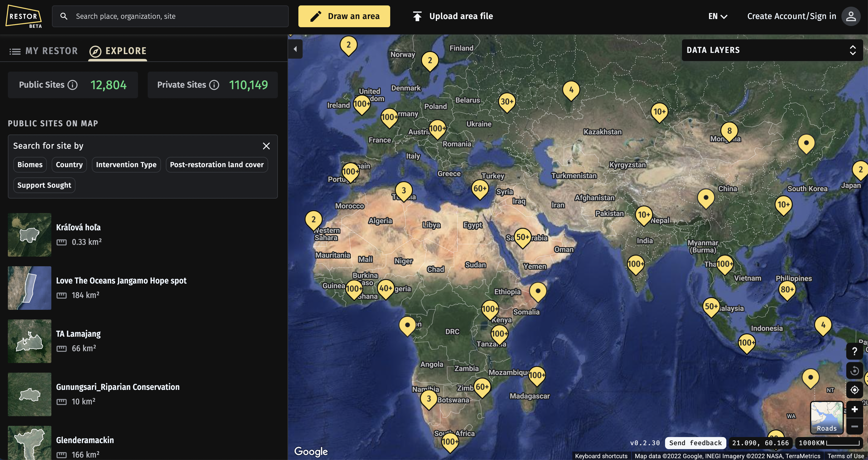
Task: Click the Draw an area button
Action: [344, 16]
